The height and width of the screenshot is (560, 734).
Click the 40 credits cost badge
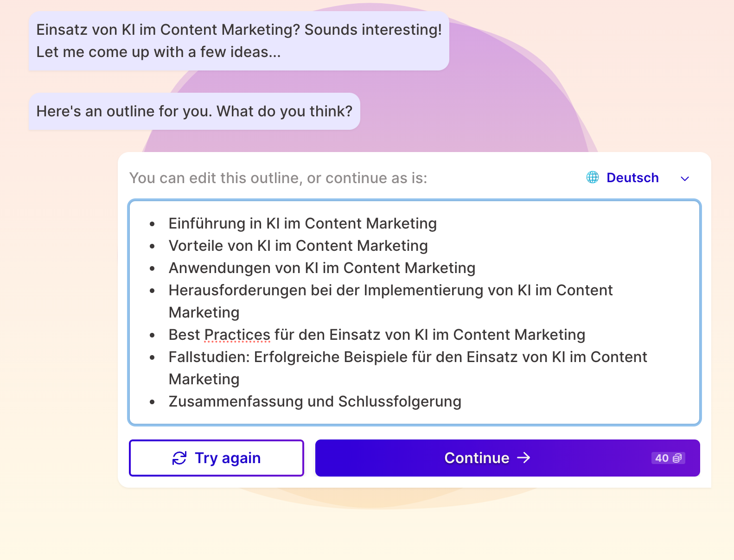(x=668, y=458)
